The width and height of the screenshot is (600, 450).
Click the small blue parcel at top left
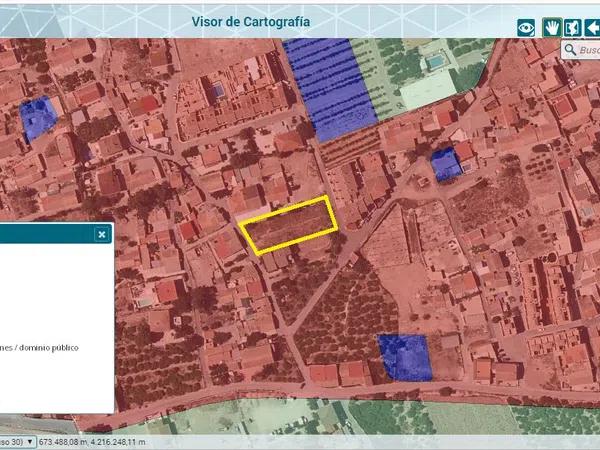38,118
